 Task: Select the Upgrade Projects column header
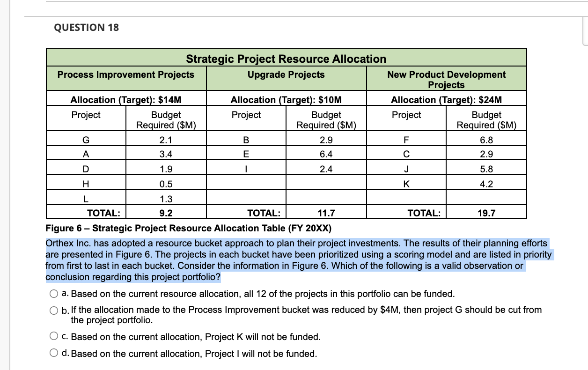pyautogui.click(x=286, y=75)
